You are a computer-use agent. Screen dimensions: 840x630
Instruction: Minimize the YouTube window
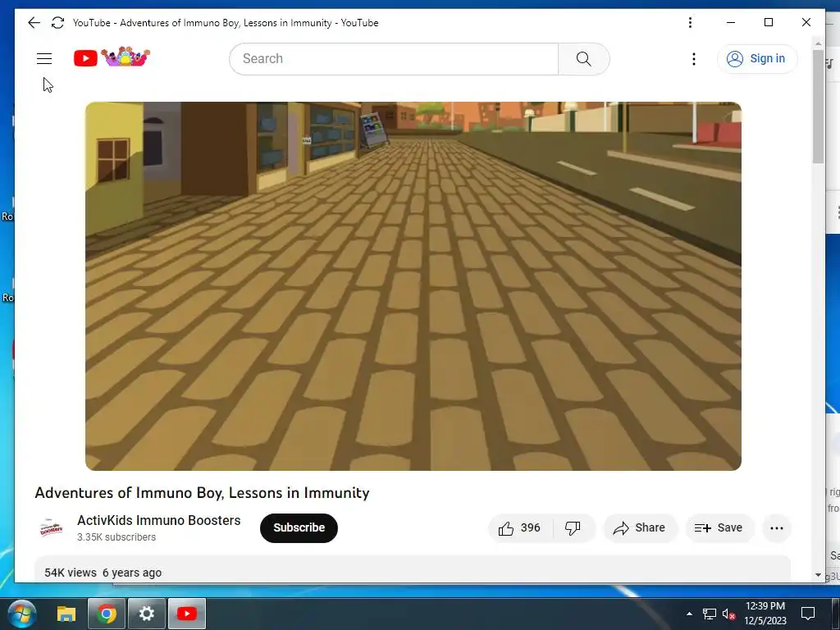[x=731, y=22]
